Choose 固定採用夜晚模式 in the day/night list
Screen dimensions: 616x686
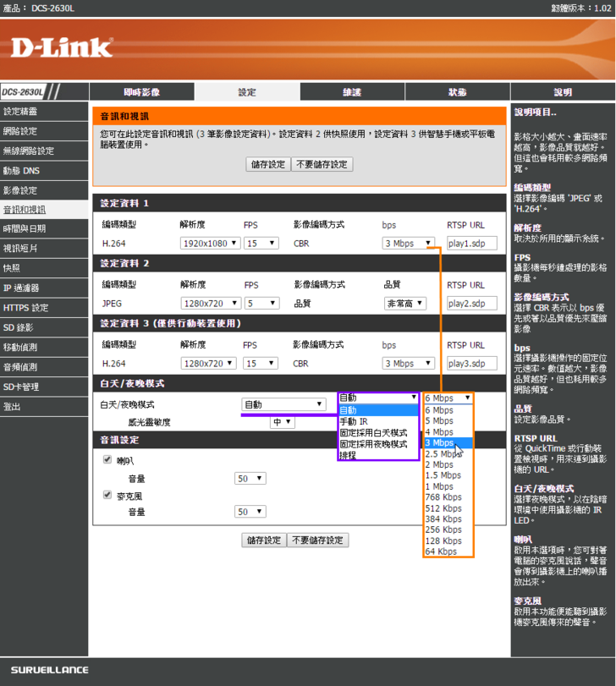373,443
